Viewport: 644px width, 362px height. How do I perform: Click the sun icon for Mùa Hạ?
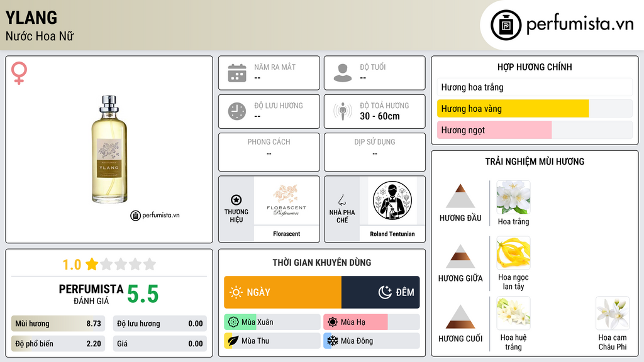pos(333,322)
